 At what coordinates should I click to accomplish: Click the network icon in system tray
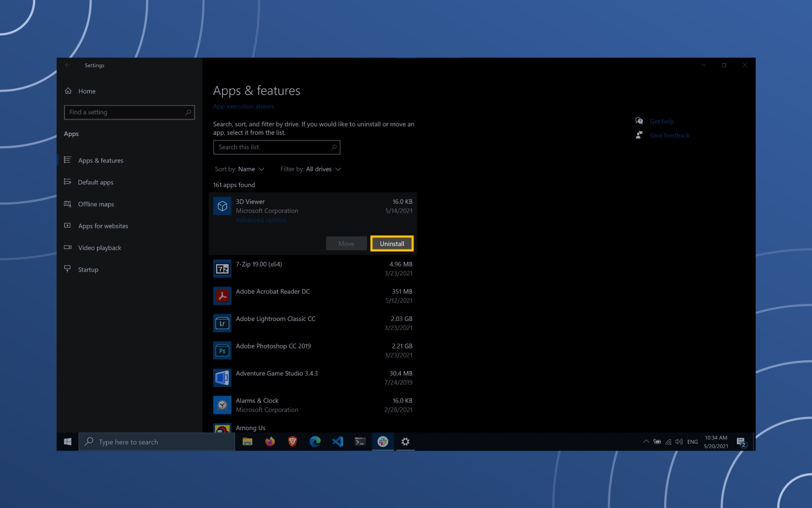click(669, 442)
